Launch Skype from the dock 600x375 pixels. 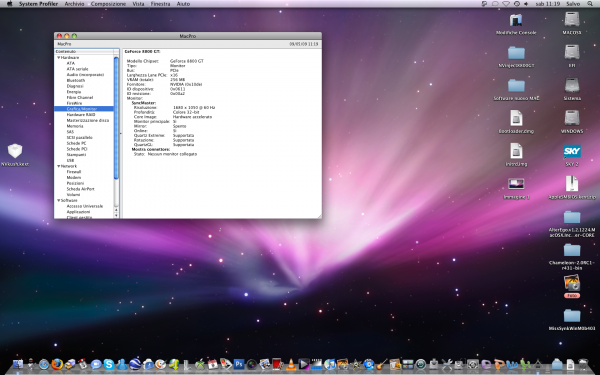pos(109,364)
